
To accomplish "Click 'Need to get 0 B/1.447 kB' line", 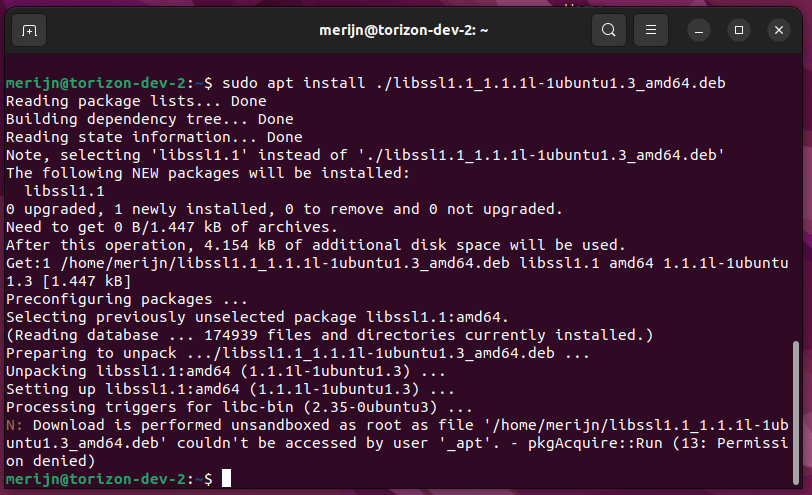I will pos(172,227).
